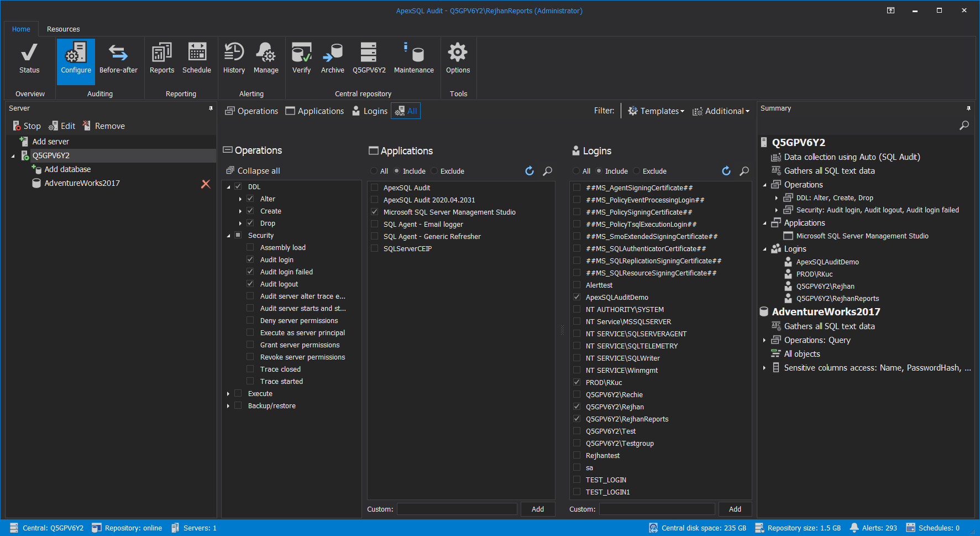Search the Logins list with magnifier icon
The height and width of the screenshot is (536, 980).
pyautogui.click(x=745, y=171)
